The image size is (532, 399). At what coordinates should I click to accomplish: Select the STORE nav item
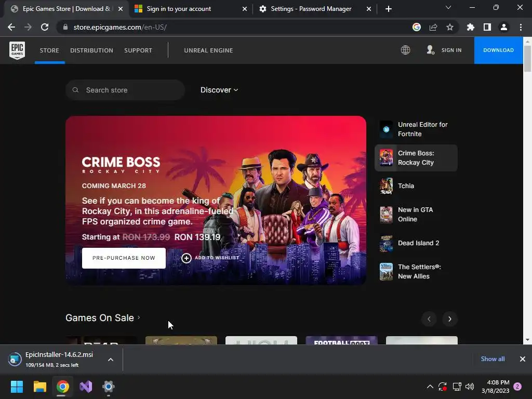(x=49, y=50)
